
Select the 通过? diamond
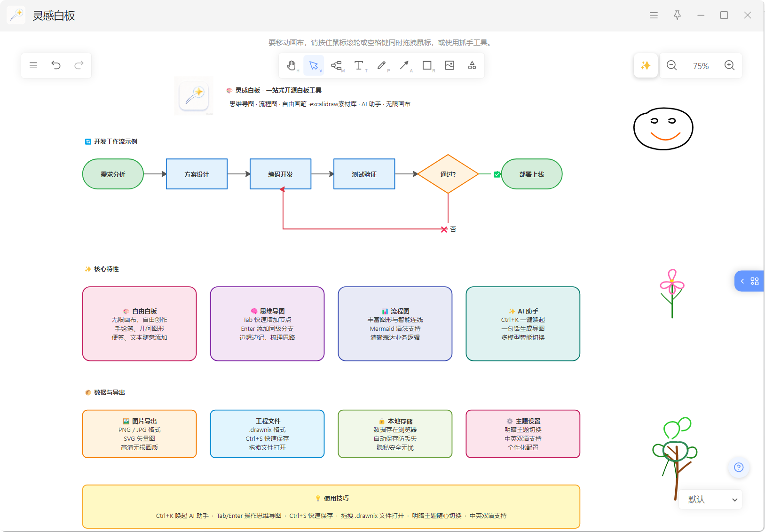(448, 174)
